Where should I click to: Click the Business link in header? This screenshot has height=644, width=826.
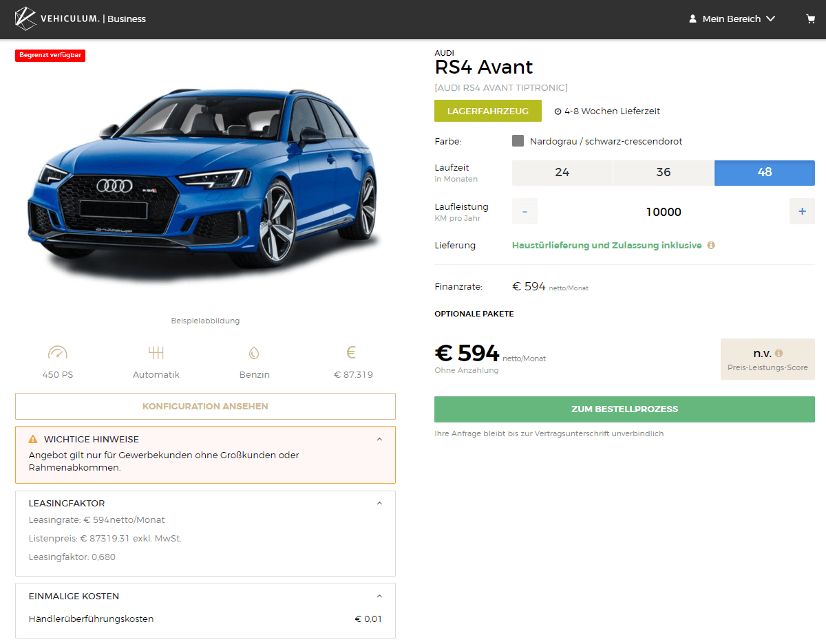tap(127, 19)
